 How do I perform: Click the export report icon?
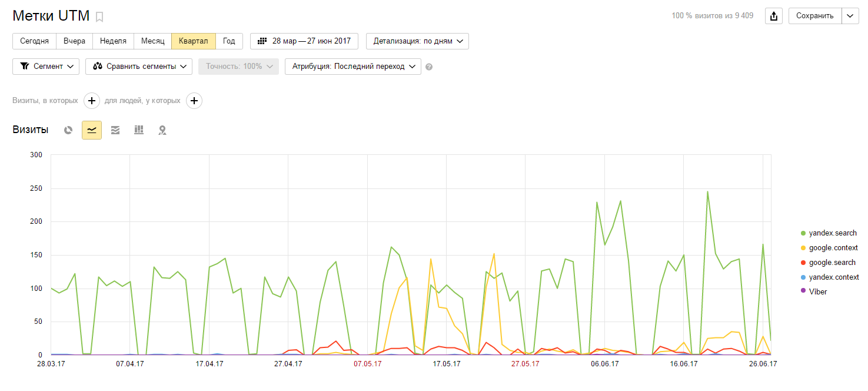click(x=773, y=16)
